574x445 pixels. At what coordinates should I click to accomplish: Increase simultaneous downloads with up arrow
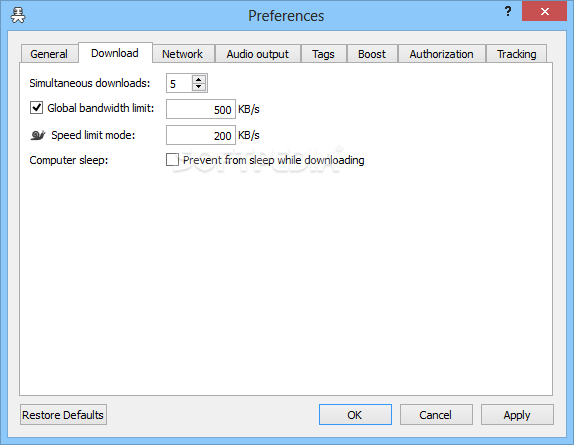click(198, 79)
